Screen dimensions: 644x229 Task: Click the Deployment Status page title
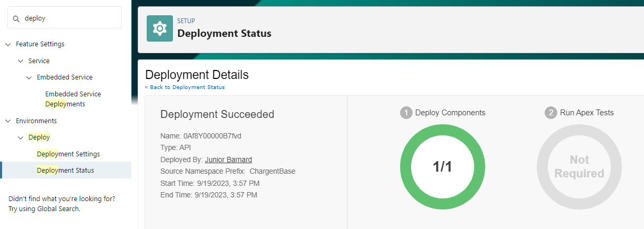coord(224,34)
